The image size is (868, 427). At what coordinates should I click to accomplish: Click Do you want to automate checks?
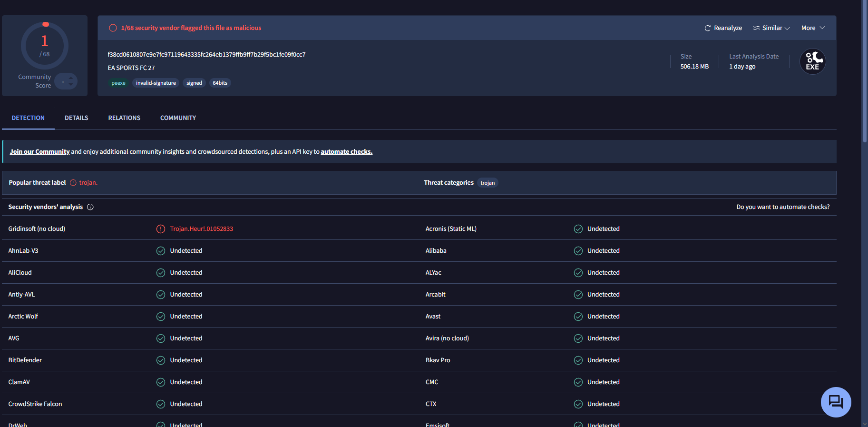coord(783,207)
